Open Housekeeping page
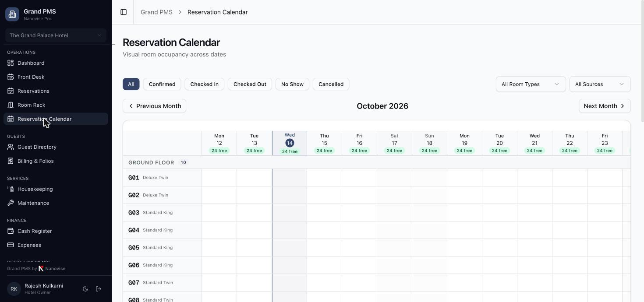Image resolution: width=644 pixels, height=302 pixels. tap(56, 189)
